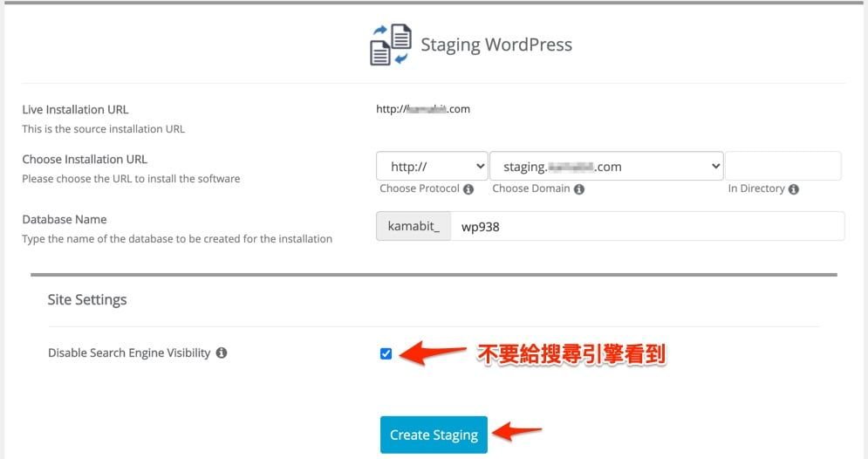Click the live installation URL text
The width and height of the screenshot is (868, 459).
click(x=423, y=109)
